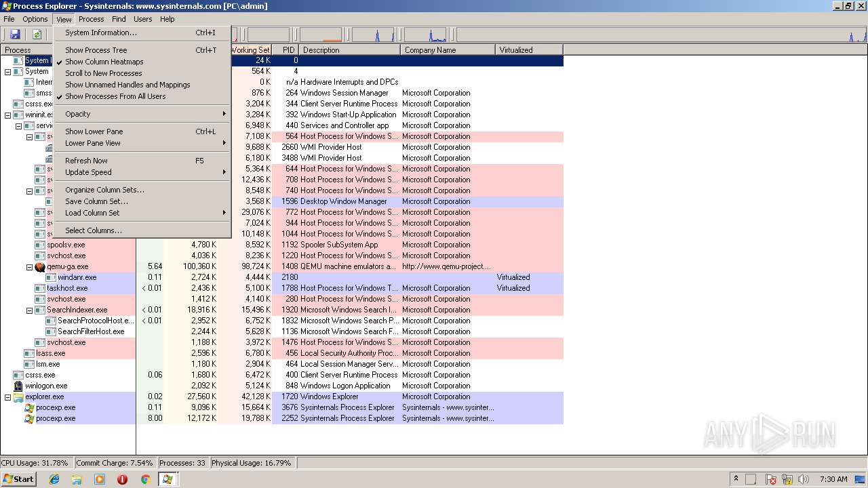Toggle Show Process Tree option
The image size is (868, 488).
[142, 50]
